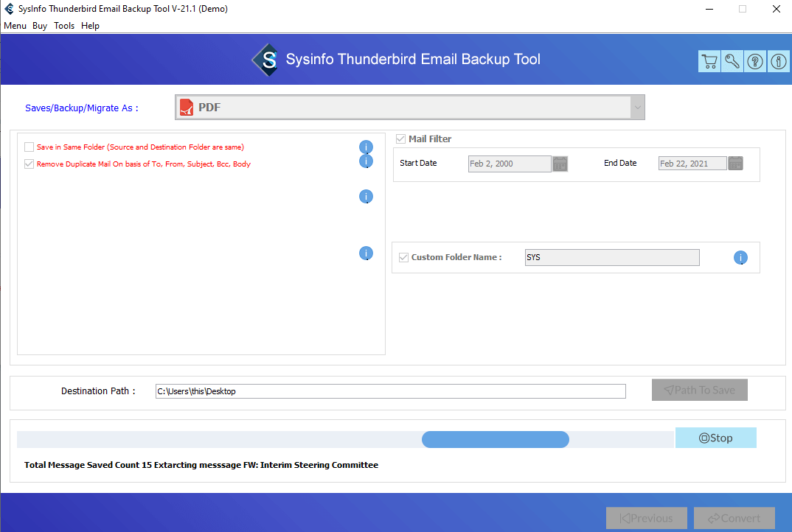This screenshot has width=792, height=532.
Task: Open the Tools menu
Action: (64, 26)
